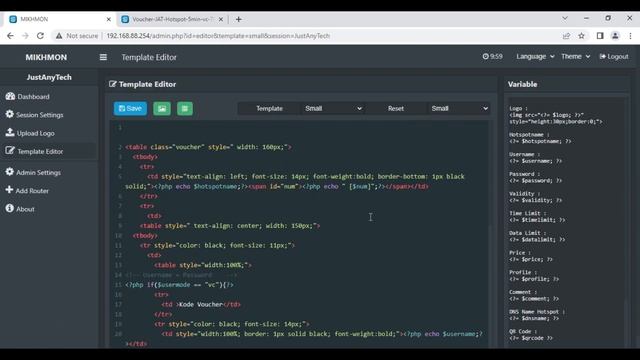This screenshot has height=360, width=640.
Task: Close the MIKHMON browser tab
Action: pyautogui.click(x=109, y=19)
